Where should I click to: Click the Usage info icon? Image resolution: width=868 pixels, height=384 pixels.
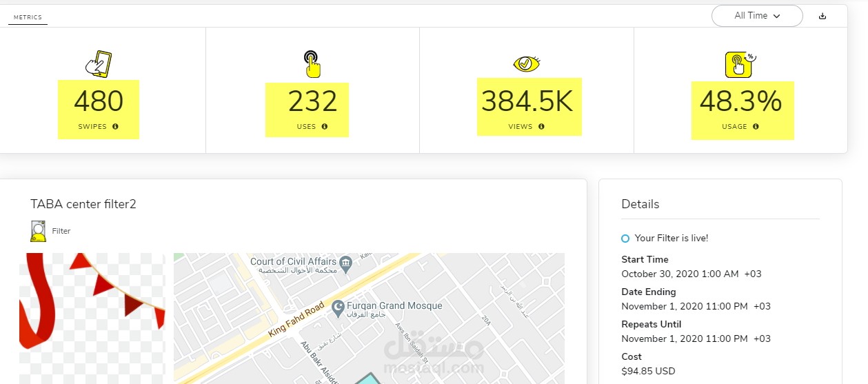756,127
